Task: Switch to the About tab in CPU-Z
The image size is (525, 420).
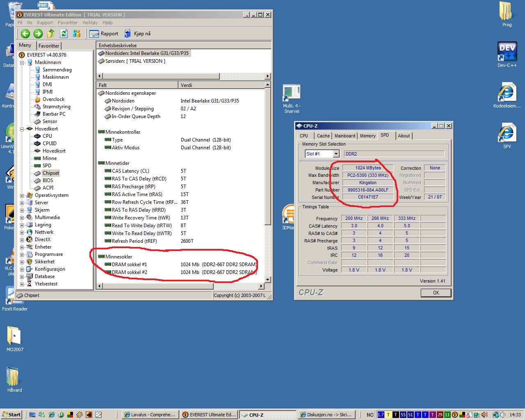Action: click(404, 136)
